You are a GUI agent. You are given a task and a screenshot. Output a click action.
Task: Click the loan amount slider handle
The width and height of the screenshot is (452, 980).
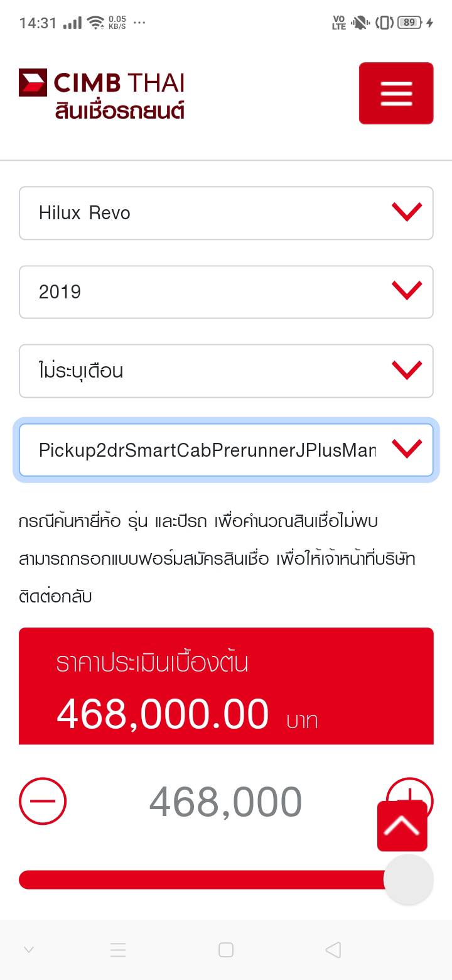[x=409, y=879]
